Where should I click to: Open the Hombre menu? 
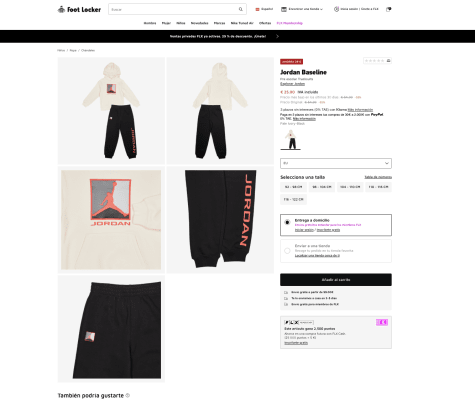[150, 23]
